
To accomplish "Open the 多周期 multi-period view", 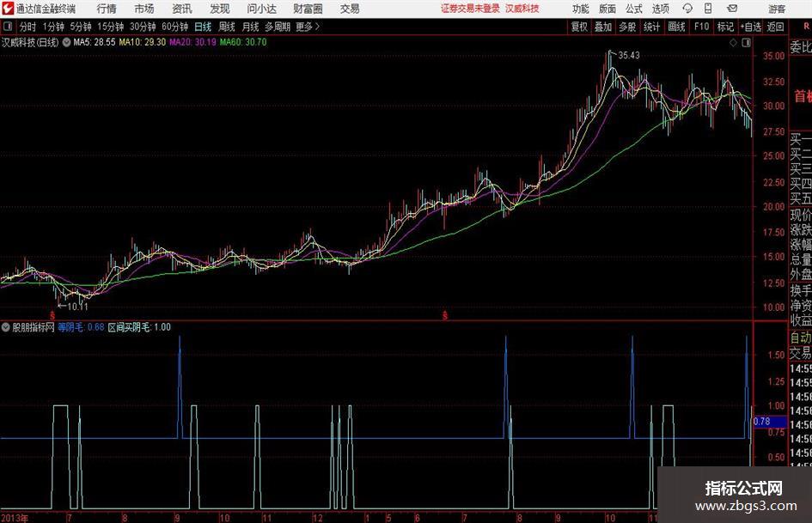I will (x=278, y=27).
